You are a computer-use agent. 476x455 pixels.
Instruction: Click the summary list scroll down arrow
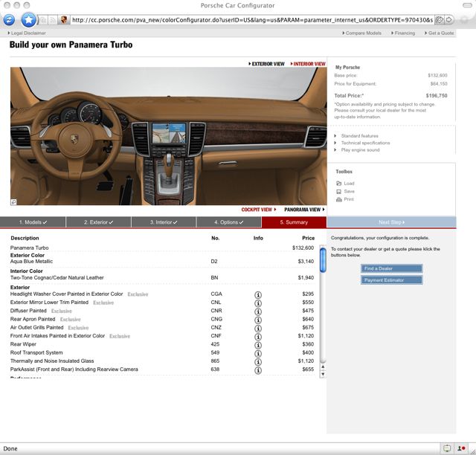pos(323,374)
